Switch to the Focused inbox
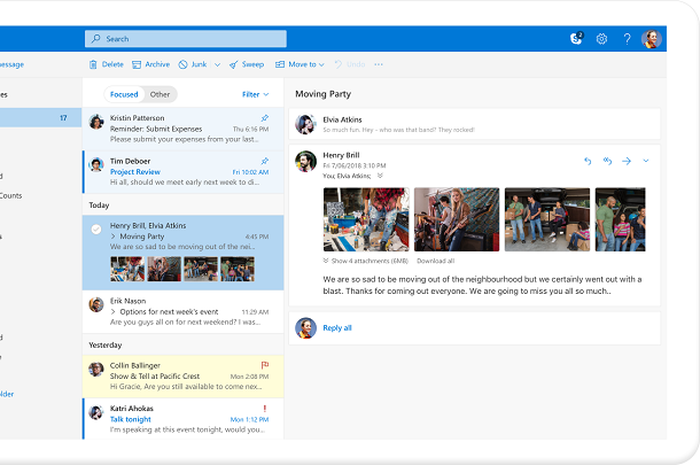This screenshot has width=700, height=465. coord(124,94)
